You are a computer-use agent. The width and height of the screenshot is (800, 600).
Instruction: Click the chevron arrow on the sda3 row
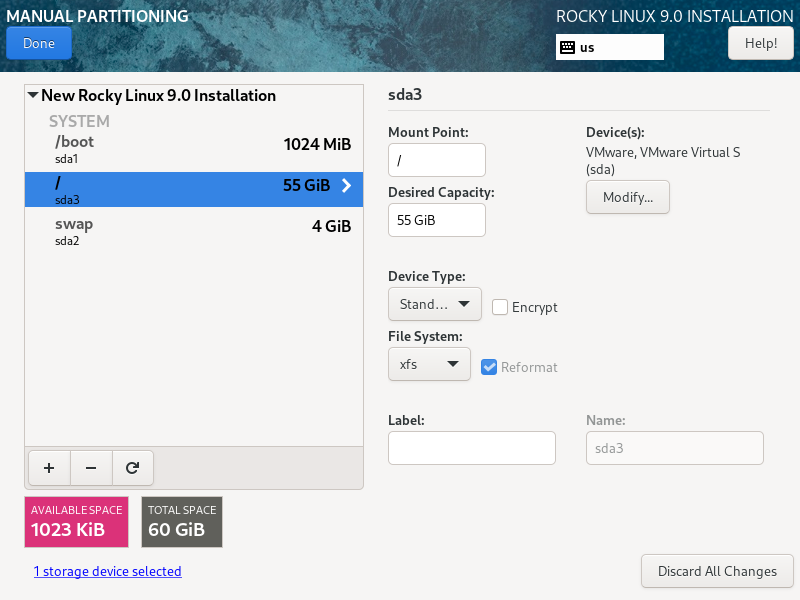click(346, 185)
